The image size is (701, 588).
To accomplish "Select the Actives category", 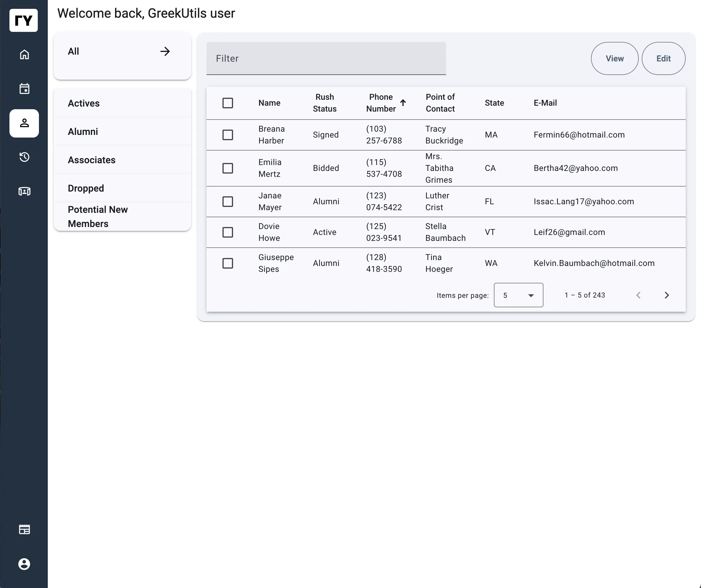I will click(x=122, y=103).
